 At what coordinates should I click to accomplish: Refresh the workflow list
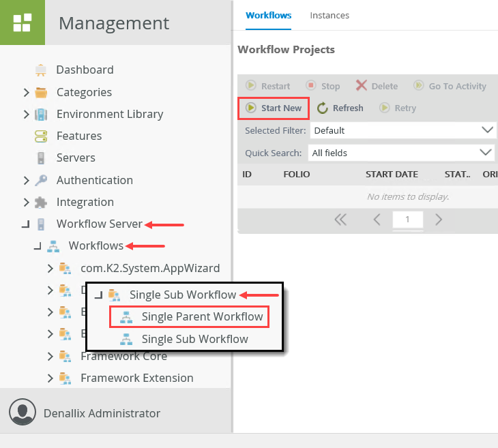(x=340, y=108)
